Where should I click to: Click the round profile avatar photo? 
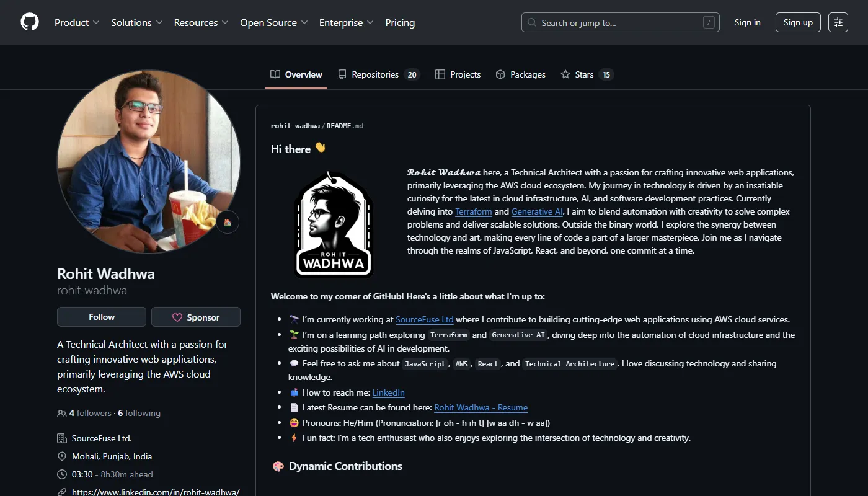click(x=149, y=161)
